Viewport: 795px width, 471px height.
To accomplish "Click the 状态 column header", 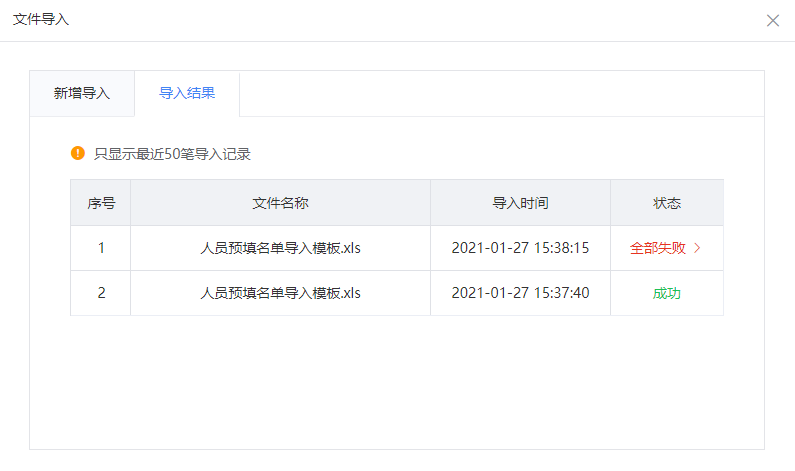I will [x=667, y=203].
